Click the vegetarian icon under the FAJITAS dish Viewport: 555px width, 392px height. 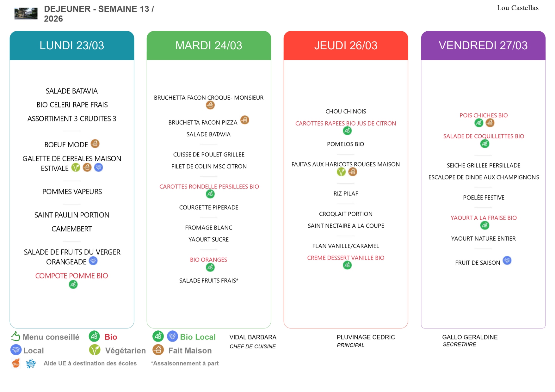tap(341, 172)
